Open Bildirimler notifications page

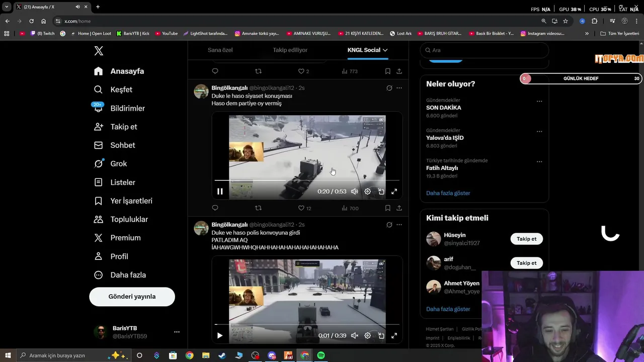(x=120, y=108)
